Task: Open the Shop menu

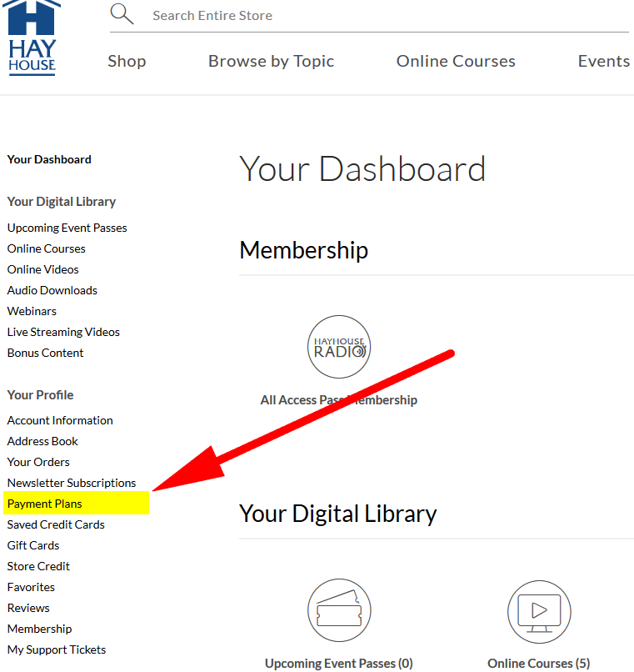Action: coord(127,62)
